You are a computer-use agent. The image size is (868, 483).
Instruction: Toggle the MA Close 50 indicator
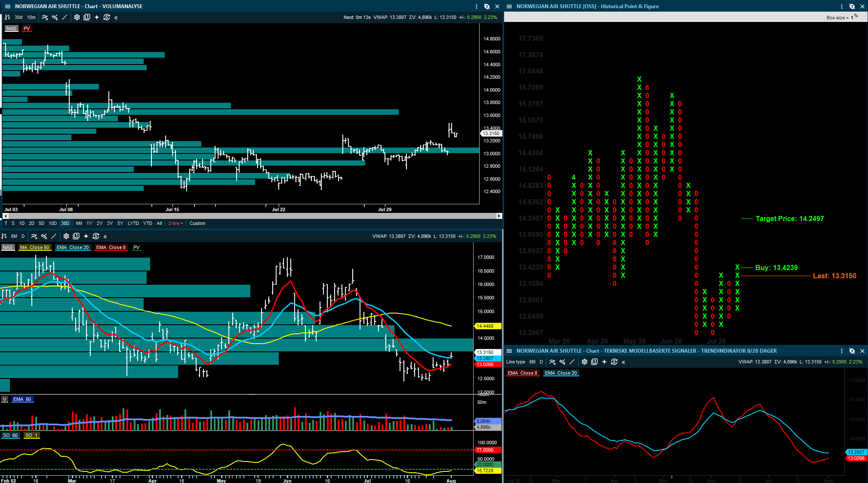point(34,247)
